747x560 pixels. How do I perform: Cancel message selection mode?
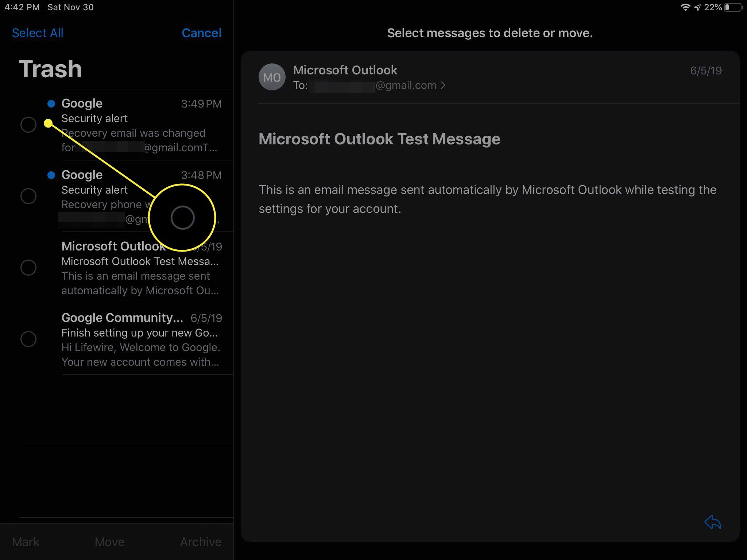(202, 33)
